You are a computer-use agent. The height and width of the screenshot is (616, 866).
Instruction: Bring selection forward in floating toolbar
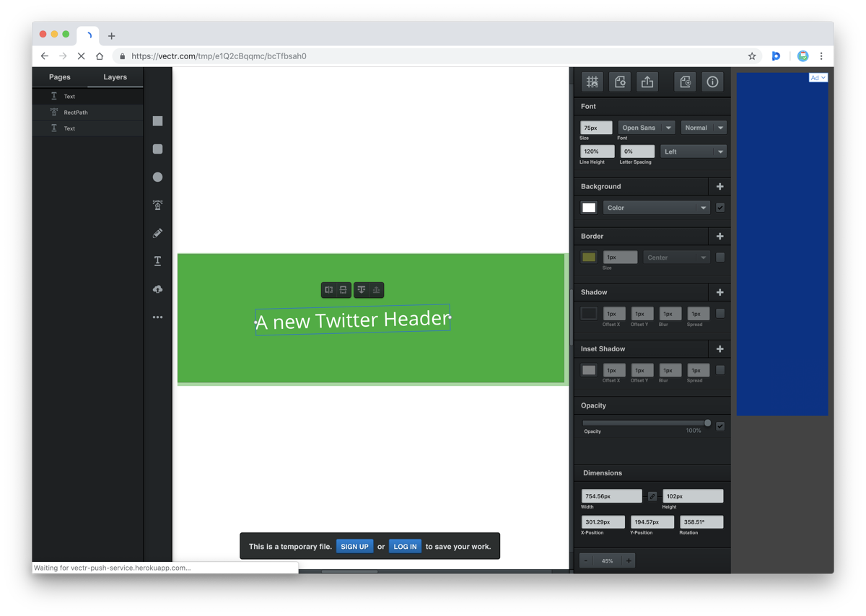(x=376, y=290)
